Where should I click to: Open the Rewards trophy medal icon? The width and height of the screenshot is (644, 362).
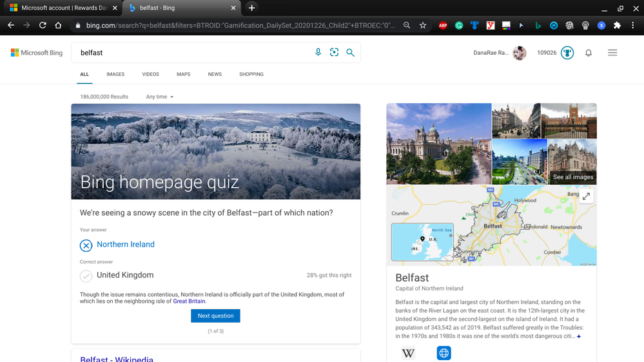(x=567, y=53)
